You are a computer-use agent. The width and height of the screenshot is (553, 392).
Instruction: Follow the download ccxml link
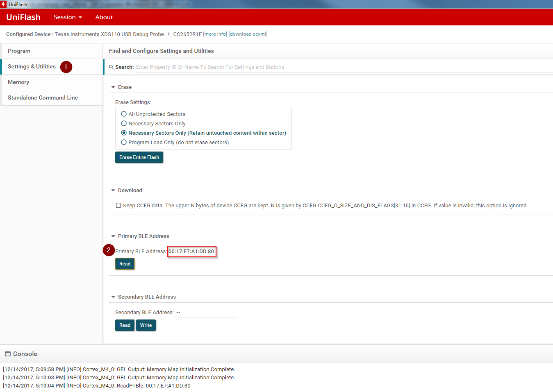pos(248,34)
